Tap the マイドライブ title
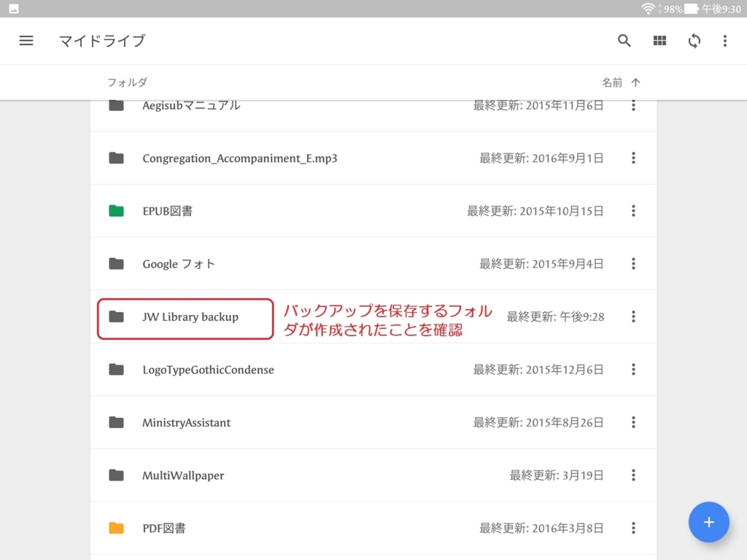This screenshot has height=560, width=747. (x=102, y=41)
